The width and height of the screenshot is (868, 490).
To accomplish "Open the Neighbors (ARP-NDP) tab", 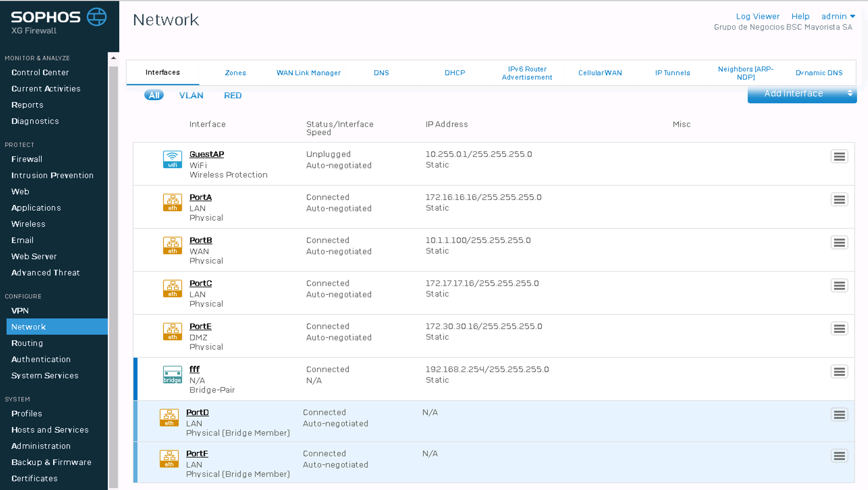I will point(746,73).
